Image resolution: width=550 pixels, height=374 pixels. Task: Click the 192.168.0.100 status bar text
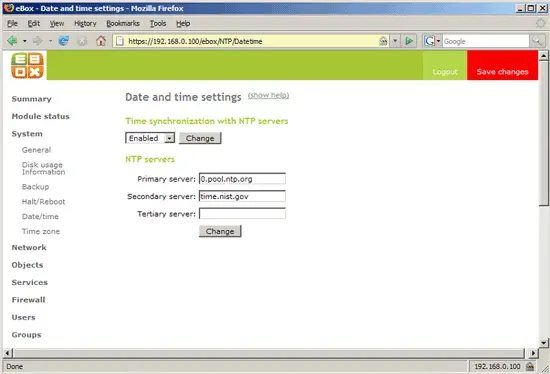(497, 367)
